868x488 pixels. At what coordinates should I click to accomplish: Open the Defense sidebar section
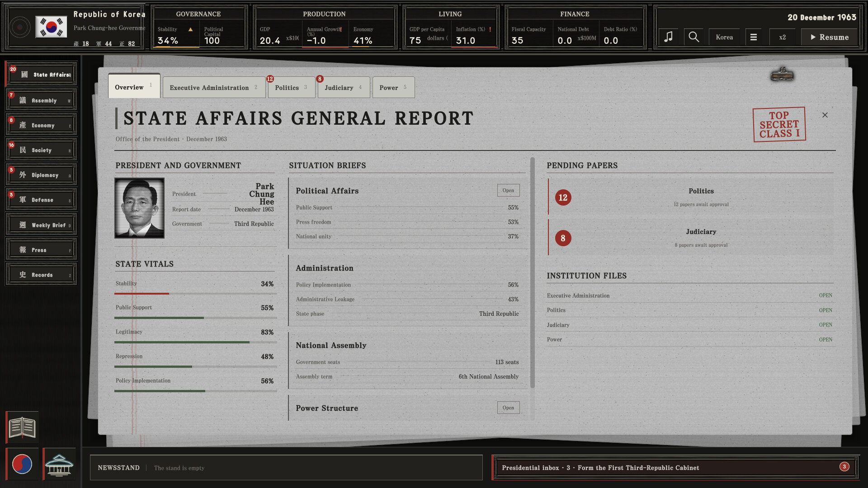tap(42, 200)
